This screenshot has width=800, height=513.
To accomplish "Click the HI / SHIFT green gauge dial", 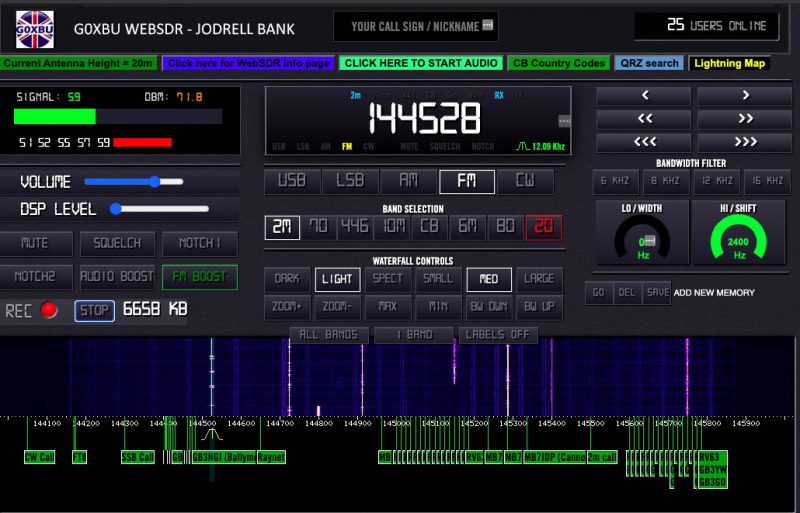I will tap(738, 237).
